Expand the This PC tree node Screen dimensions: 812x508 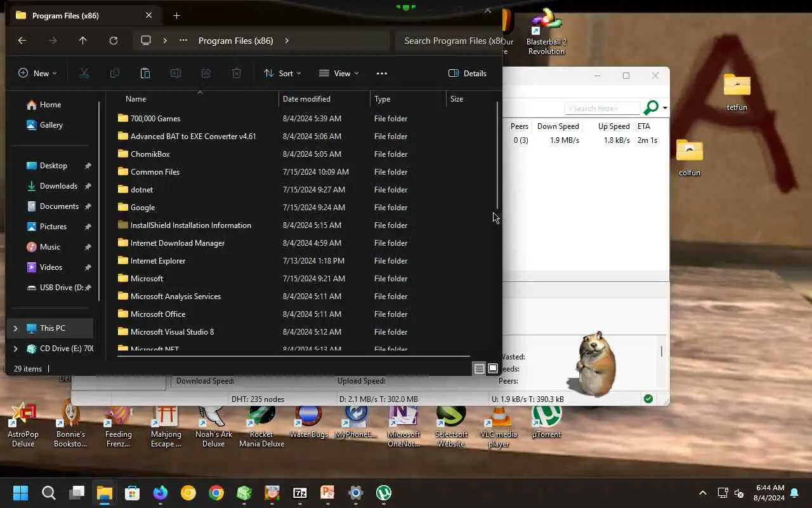[x=15, y=328]
